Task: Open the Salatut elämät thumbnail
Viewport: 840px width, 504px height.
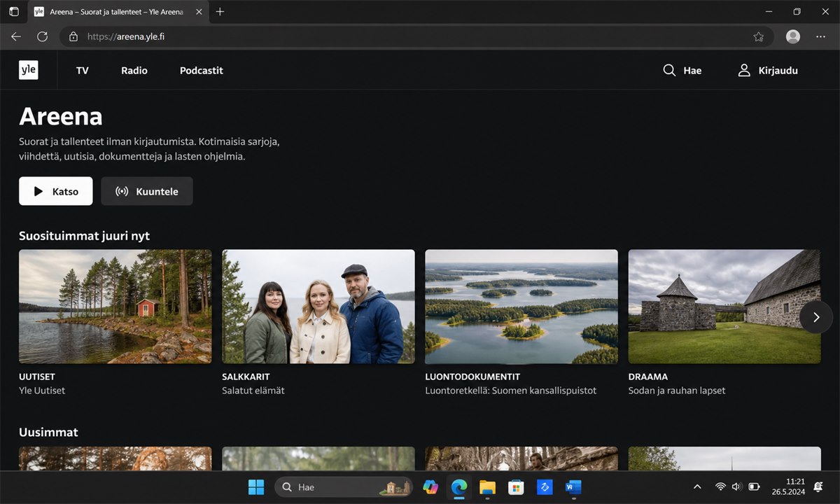Action: pos(318,307)
